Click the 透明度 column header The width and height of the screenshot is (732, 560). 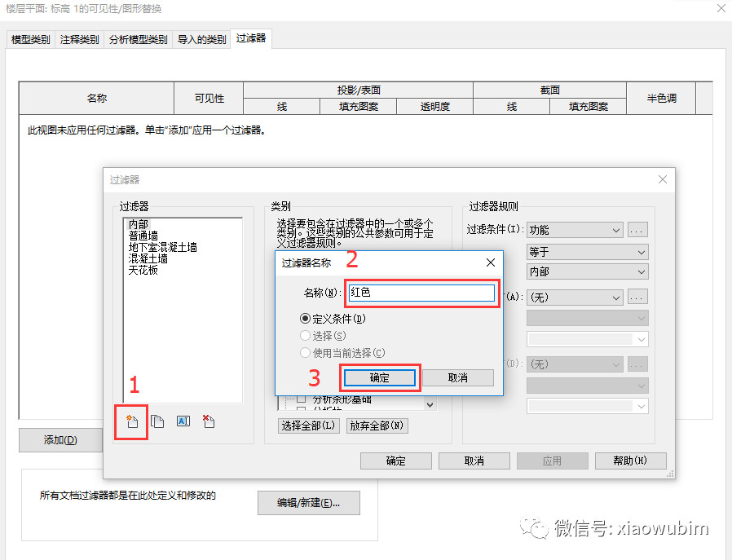(x=434, y=107)
